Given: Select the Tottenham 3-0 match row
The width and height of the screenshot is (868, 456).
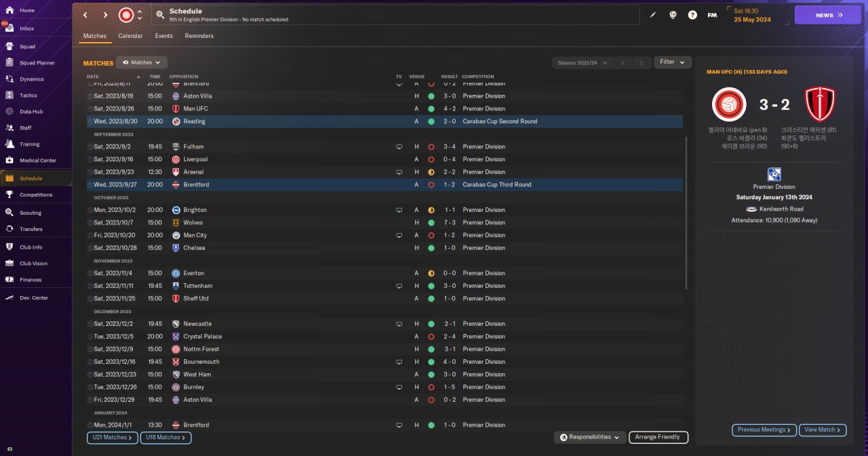Looking at the screenshot, I should (x=384, y=286).
